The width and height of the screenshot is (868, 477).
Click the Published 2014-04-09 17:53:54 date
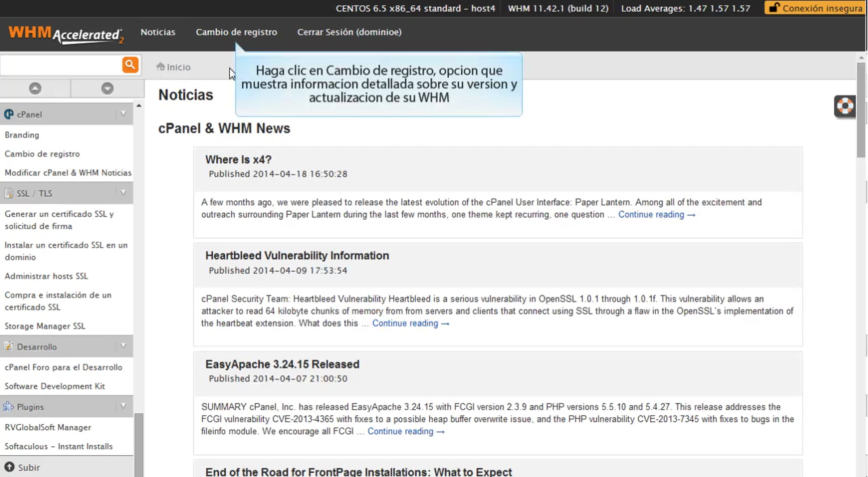(278, 270)
